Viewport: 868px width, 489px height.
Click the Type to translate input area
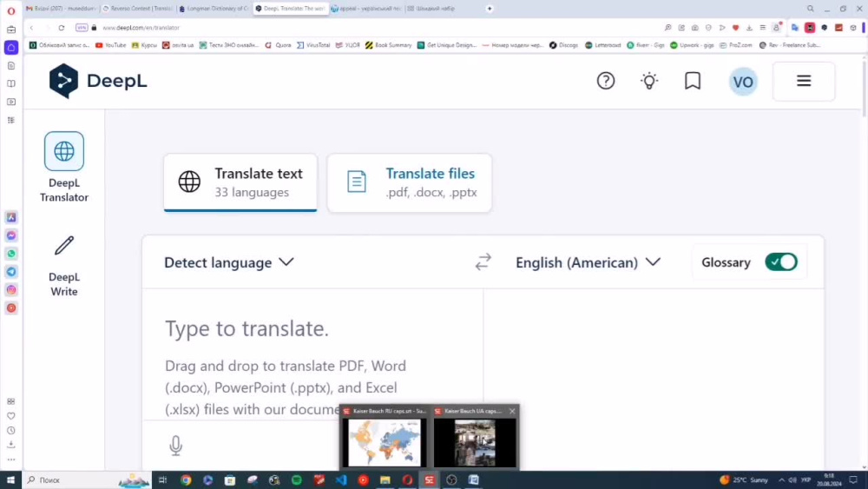tap(312, 354)
